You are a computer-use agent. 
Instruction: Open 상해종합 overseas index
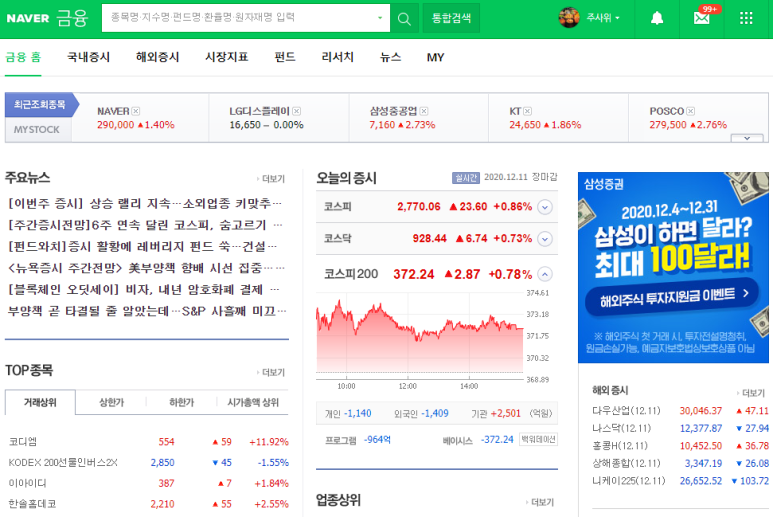(x=626, y=463)
